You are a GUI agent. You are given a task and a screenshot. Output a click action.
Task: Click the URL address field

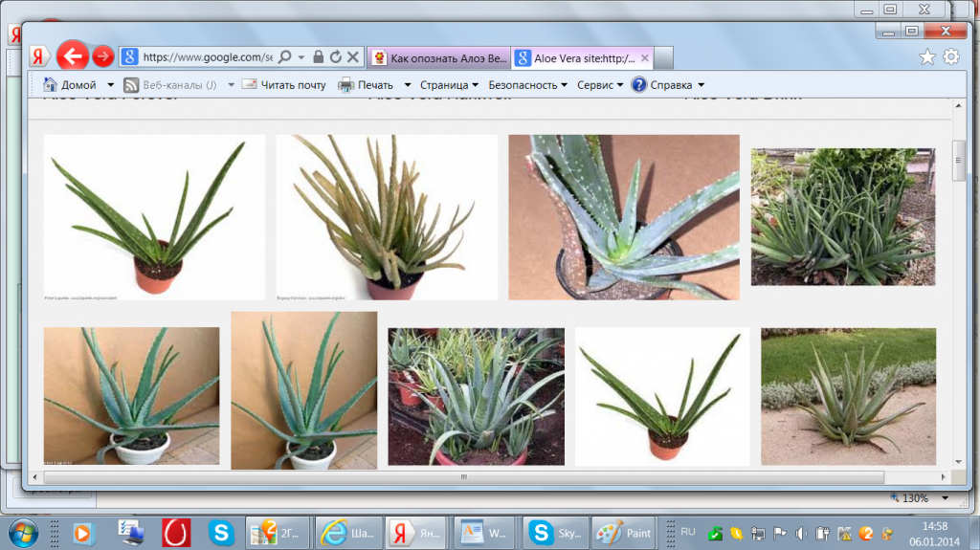pyautogui.click(x=207, y=57)
